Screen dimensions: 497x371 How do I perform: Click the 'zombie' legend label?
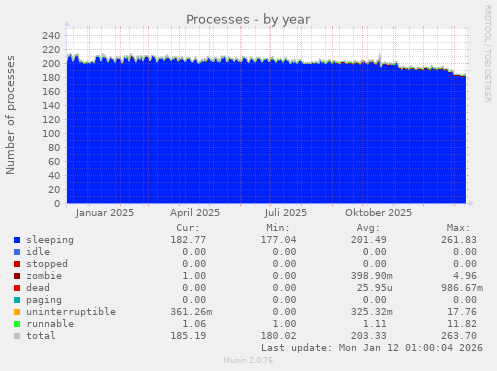pos(44,276)
